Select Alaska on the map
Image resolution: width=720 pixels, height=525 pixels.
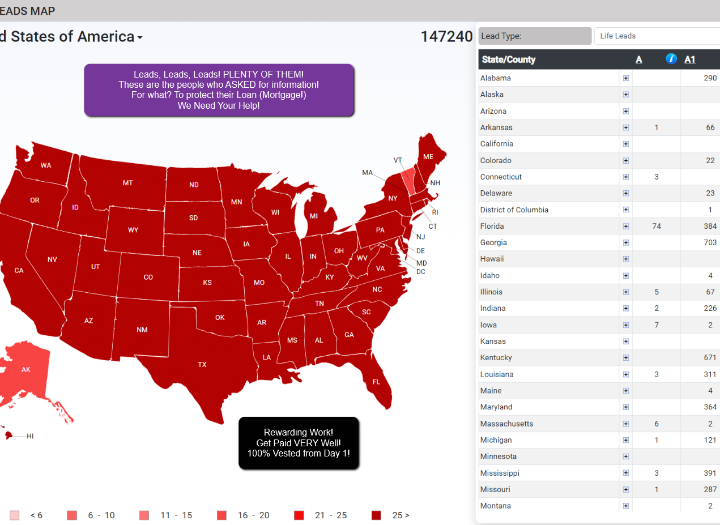(x=27, y=369)
